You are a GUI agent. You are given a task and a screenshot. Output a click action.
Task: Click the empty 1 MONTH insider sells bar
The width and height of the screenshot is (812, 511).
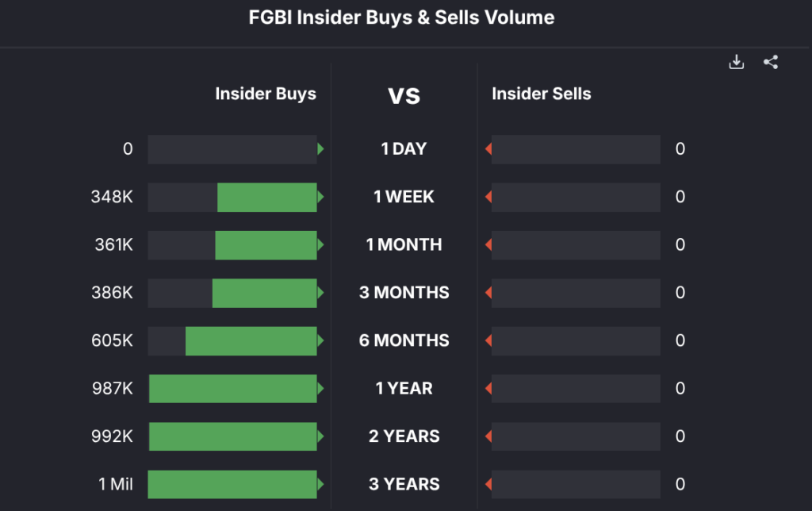[576, 245]
